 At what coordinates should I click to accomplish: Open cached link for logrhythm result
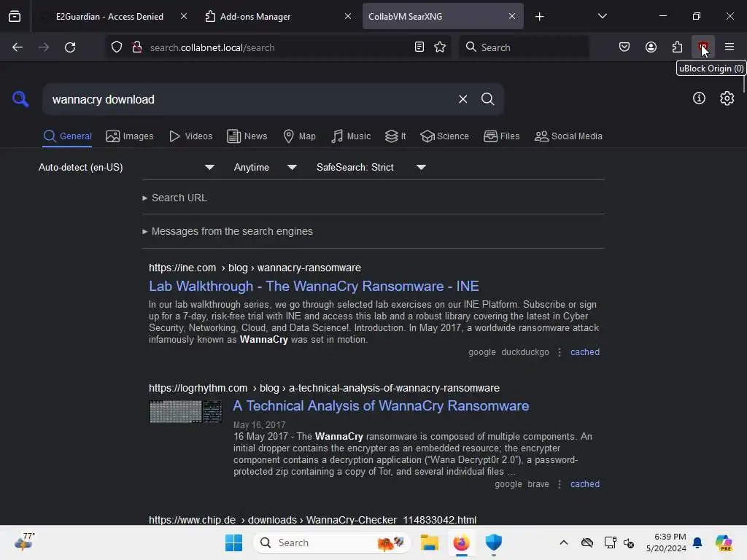click(x=584, y=484)
